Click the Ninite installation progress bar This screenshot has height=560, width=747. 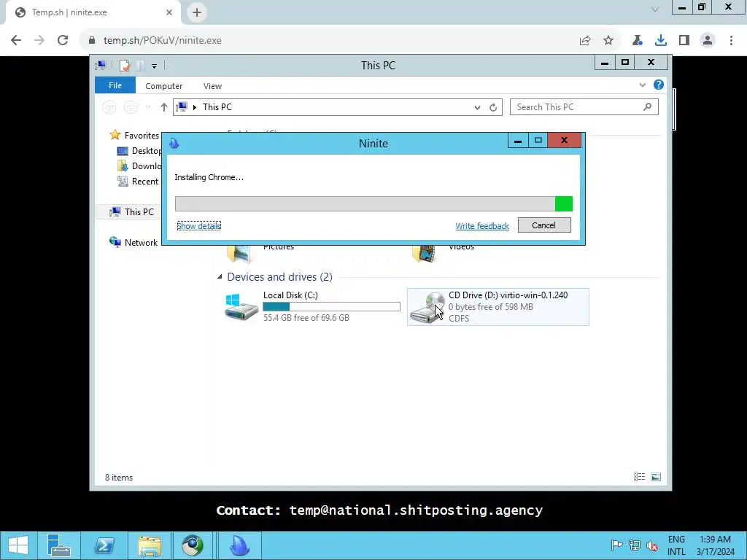tap(373, 204)
